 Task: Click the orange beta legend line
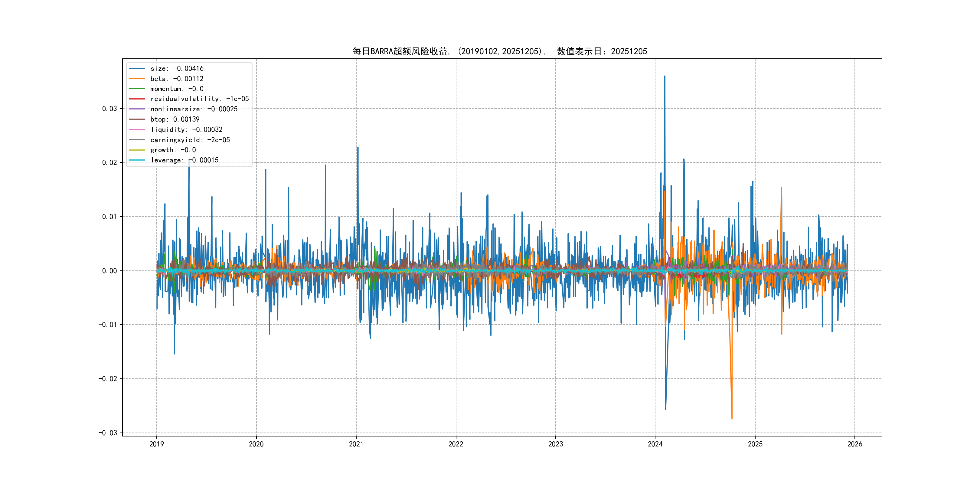point(137,79)
